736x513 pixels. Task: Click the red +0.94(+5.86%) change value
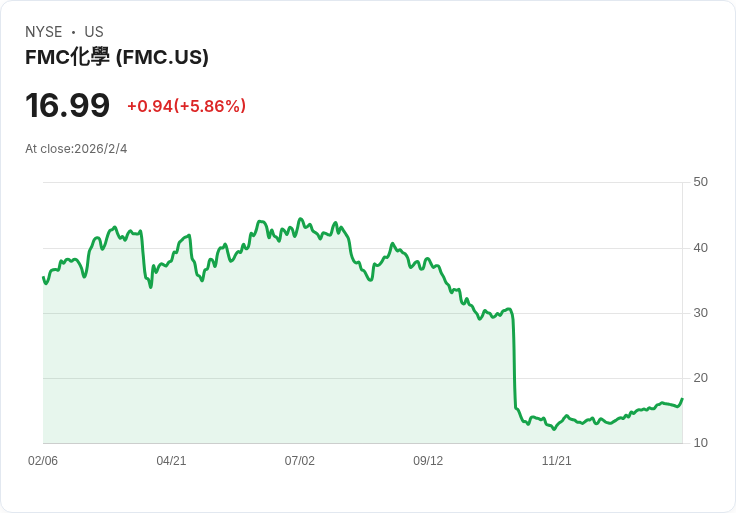(x=186, y=106)
